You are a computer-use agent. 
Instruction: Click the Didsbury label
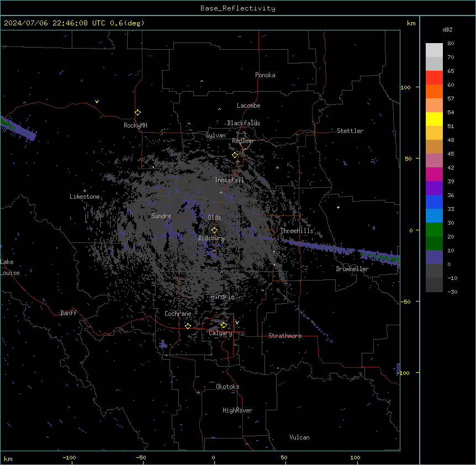pos(211,238)
